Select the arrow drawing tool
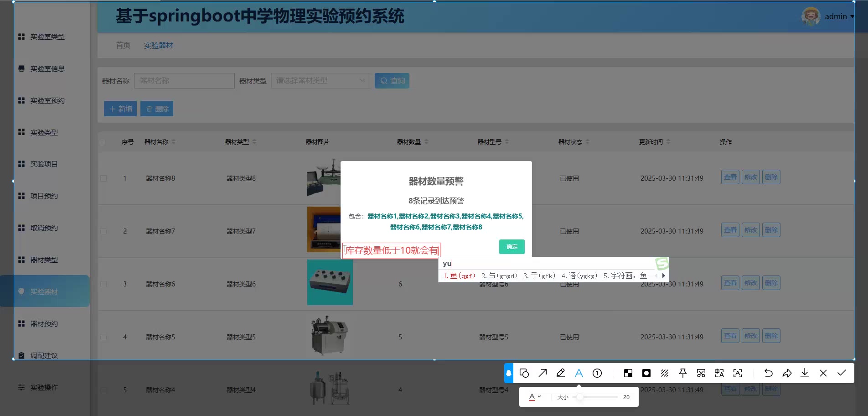Viewport: 868px width, 416px height. point(542,373)
